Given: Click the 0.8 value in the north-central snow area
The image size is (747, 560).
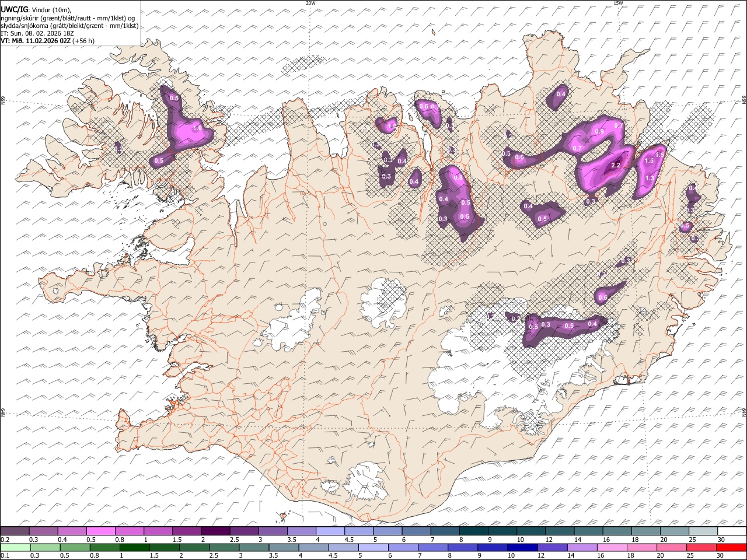Looking at the screenshot, I should click(458, 178).
